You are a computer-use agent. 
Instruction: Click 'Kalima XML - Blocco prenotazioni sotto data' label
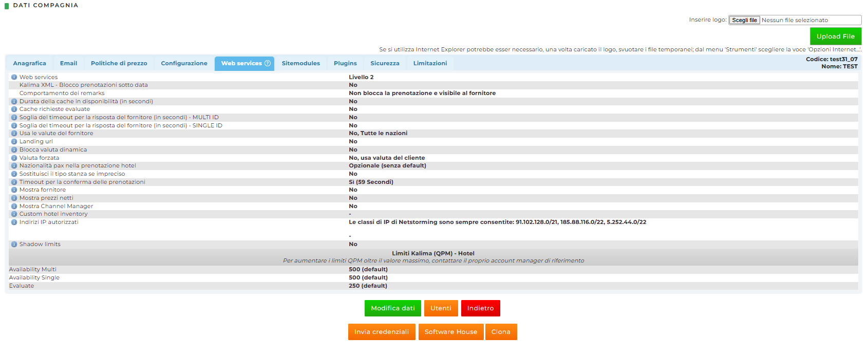pyautogui.click(x=84, y=85)
